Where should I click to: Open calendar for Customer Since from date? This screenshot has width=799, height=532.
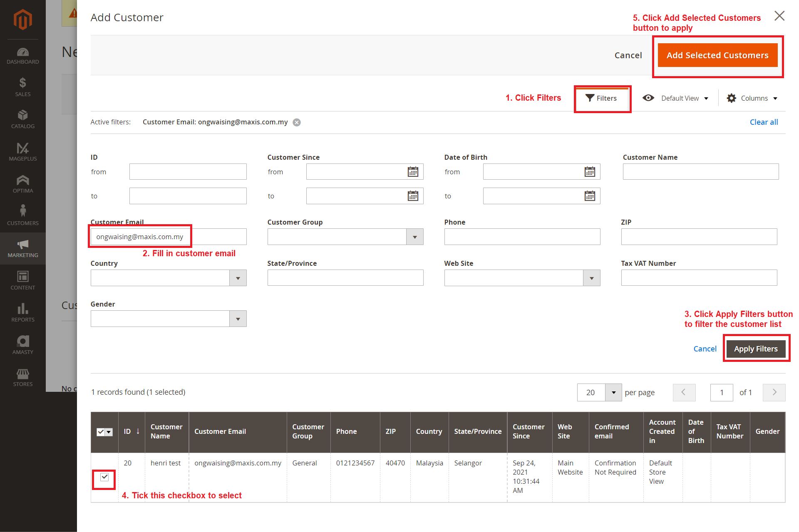click(412, 172)
